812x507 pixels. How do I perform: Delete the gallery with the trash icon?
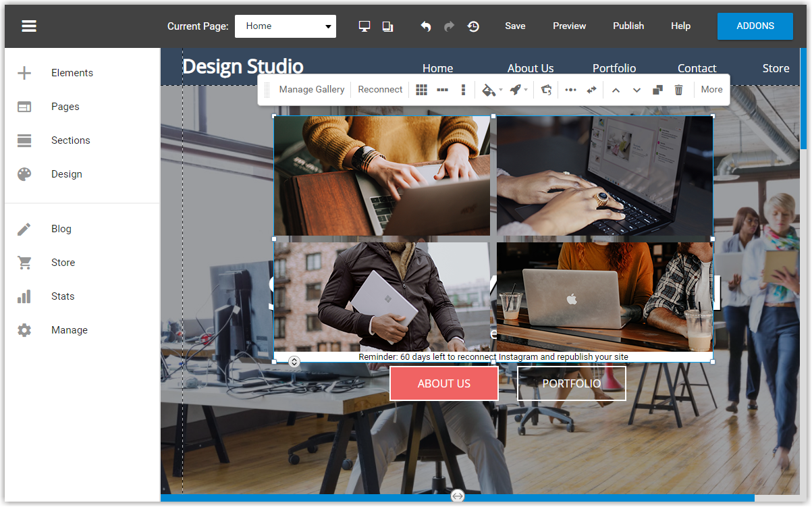[x=679, y=90]
